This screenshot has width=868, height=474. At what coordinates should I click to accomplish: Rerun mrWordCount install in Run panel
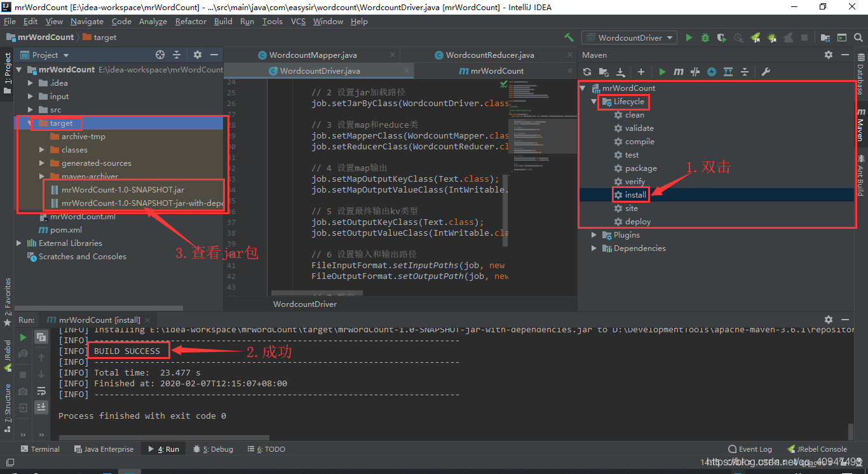click(x=24, y=337)
